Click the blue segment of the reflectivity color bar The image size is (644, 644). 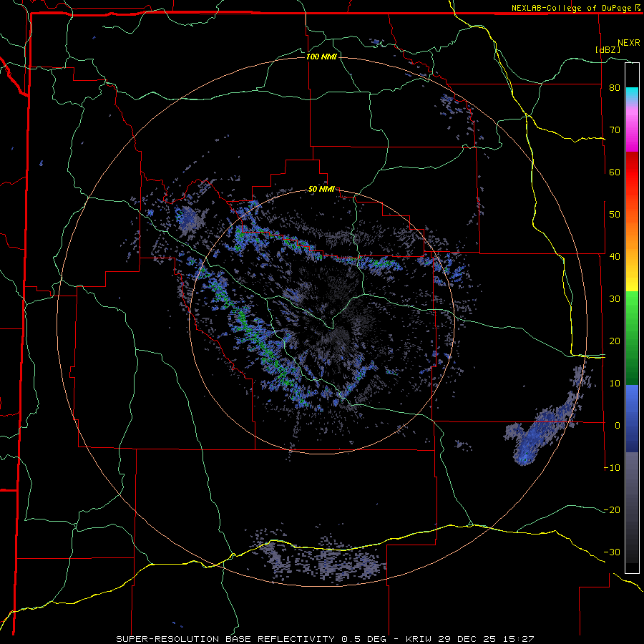(x=632, y=419)
